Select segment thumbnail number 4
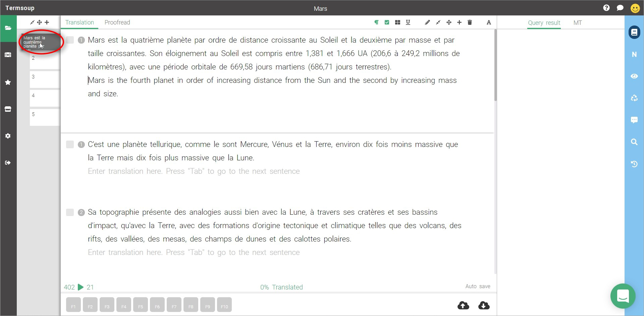Viewport: 644px width, 316px height. (45, 98)
